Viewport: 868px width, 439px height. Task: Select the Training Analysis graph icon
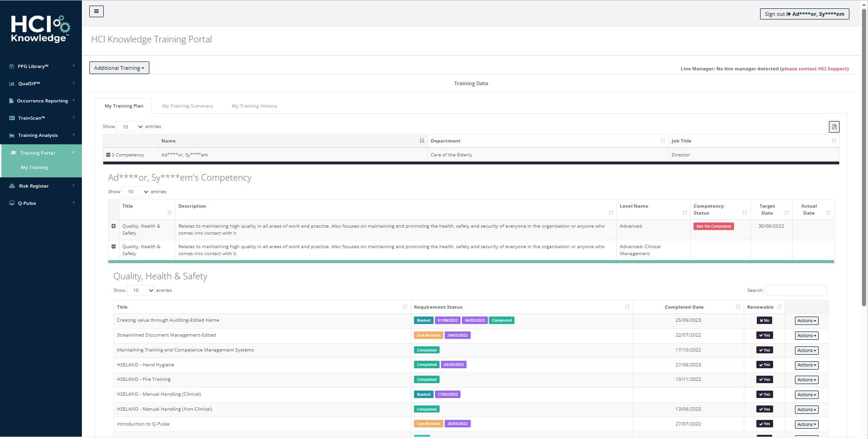(x=11, y=135)
